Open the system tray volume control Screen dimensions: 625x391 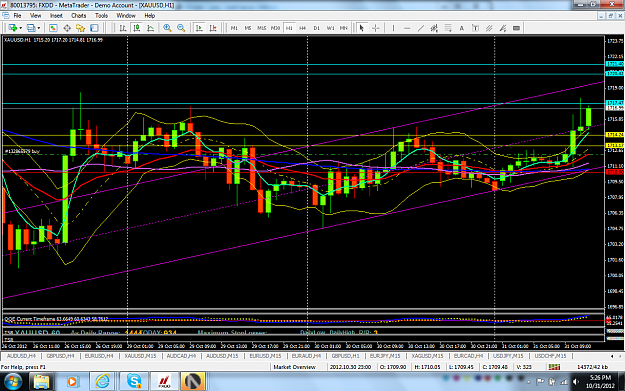(x=576, y=381)
